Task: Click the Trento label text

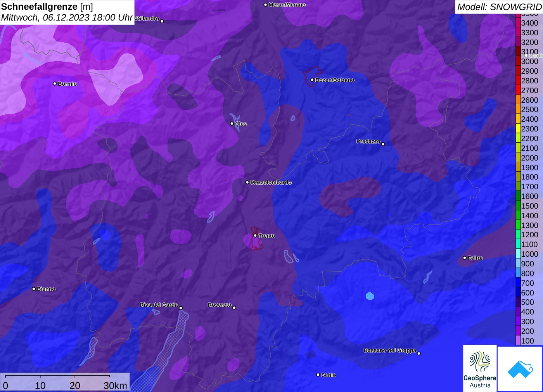Action: 267,236
